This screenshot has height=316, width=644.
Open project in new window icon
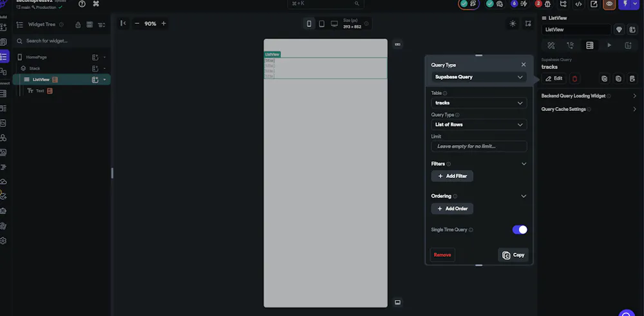click(594, 4)
